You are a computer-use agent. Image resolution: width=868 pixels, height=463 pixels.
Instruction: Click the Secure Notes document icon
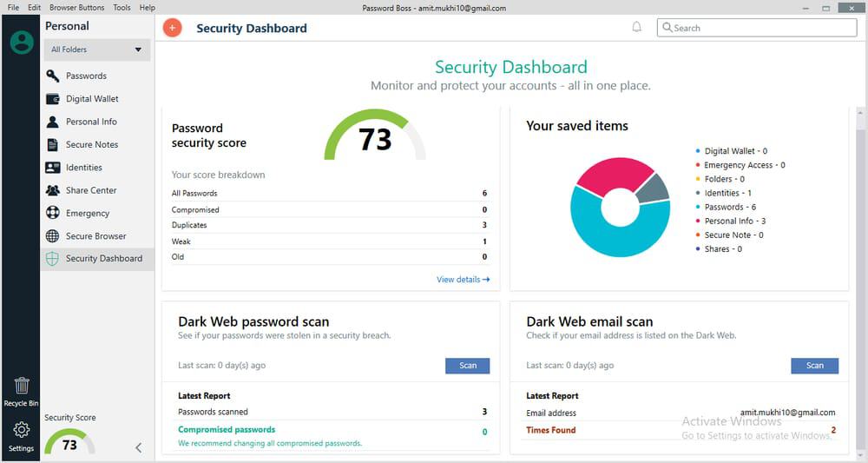(x=53, y=144)
